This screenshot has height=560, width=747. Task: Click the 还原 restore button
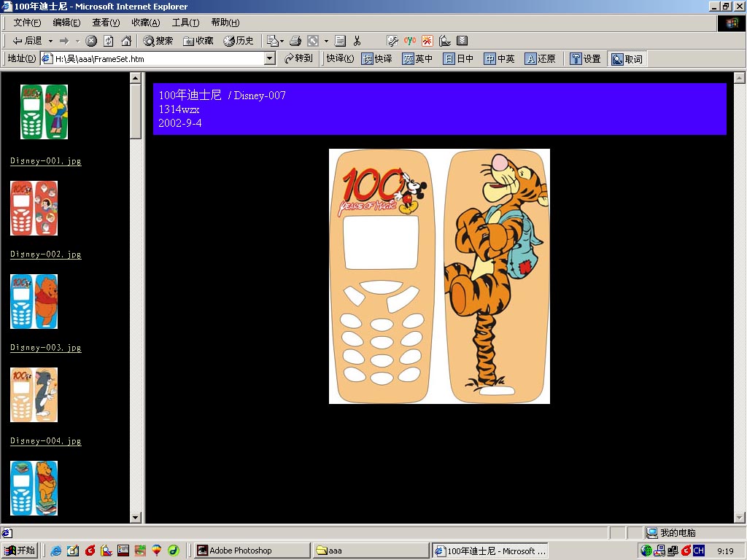[541, 59]
